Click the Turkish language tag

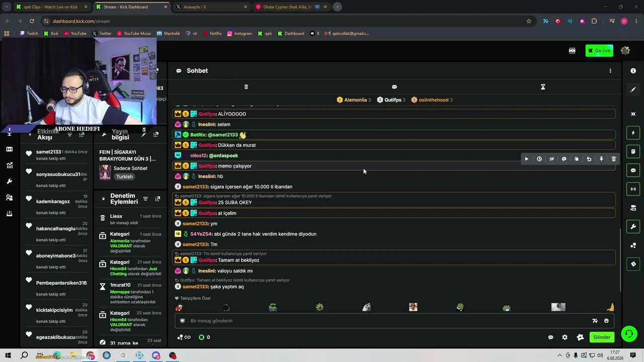point(124,177)
